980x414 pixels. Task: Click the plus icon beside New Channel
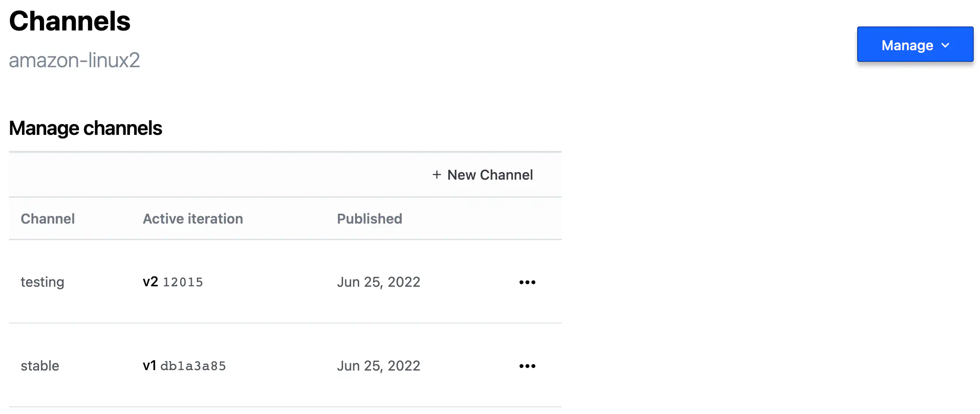[x=437, y=175]
